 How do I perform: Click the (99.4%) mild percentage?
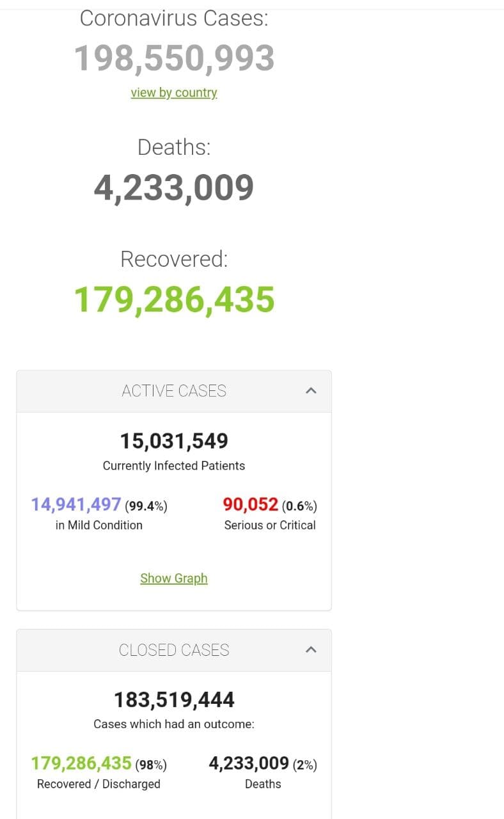pos(146,506)
